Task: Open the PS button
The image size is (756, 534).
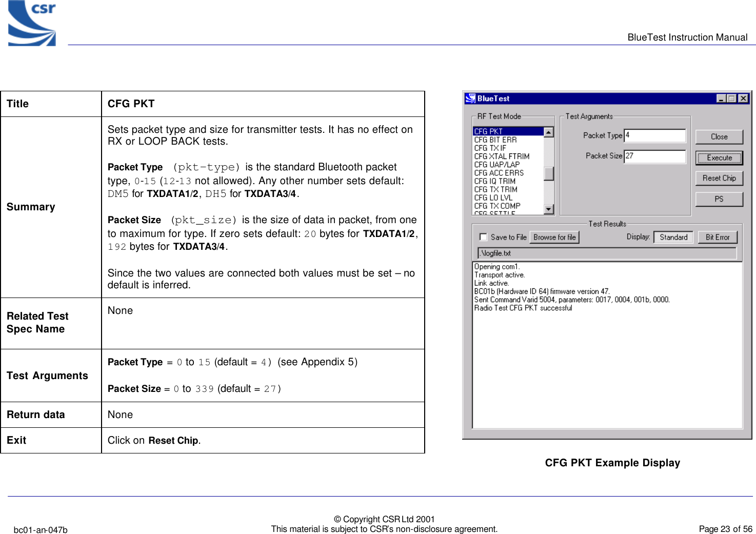Action: click(719, 199)
